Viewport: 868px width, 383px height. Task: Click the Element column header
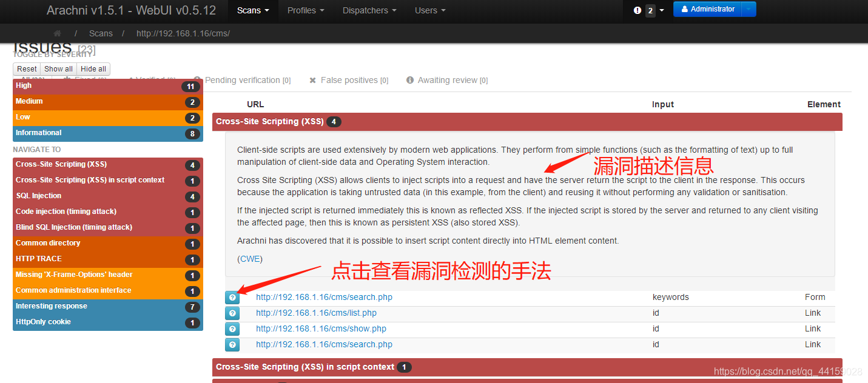click(x=824, y=104)
